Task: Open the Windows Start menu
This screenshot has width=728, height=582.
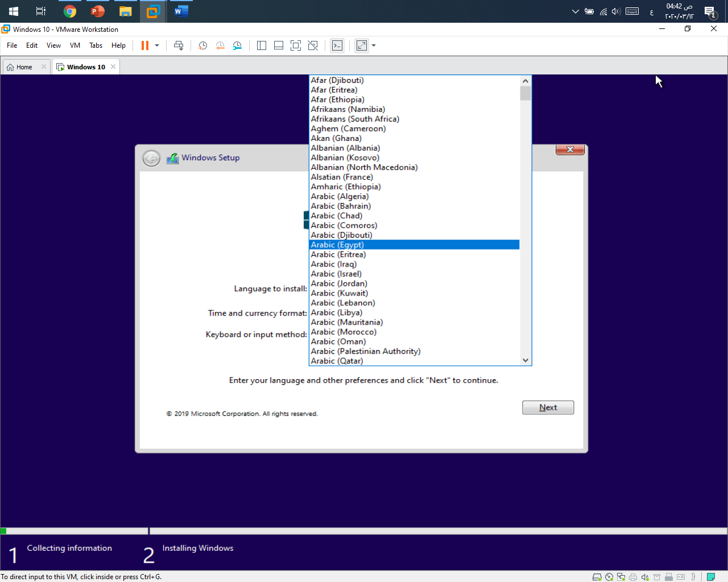Action: click(14, 11)
